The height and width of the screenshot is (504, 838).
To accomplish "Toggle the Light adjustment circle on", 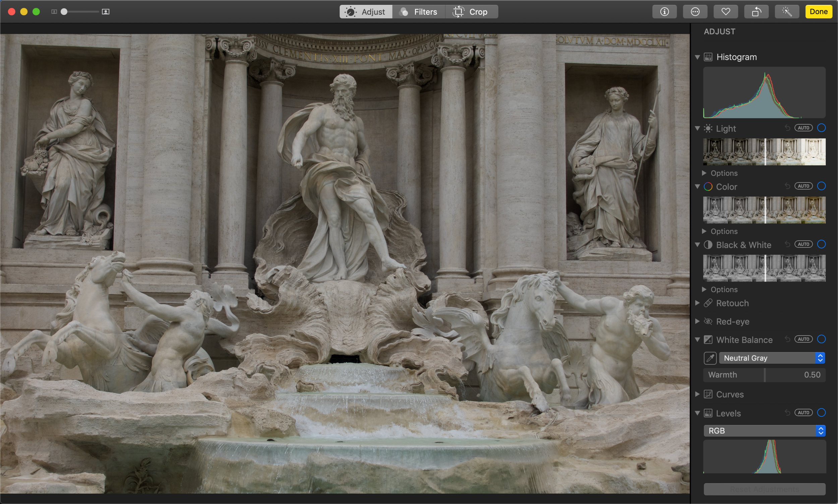I will pos(821,128).
